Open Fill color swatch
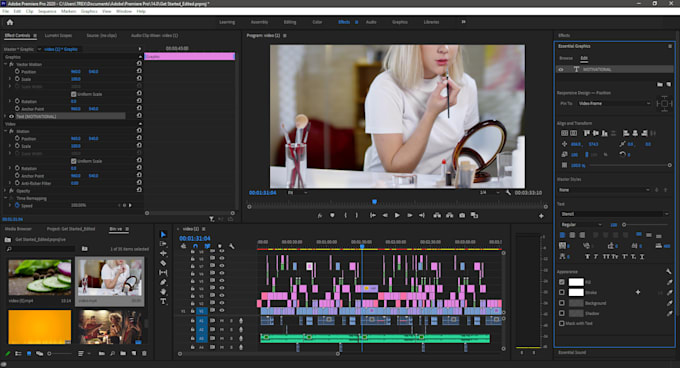The height and width of the screenshot is (368, 680). (576, 282)
